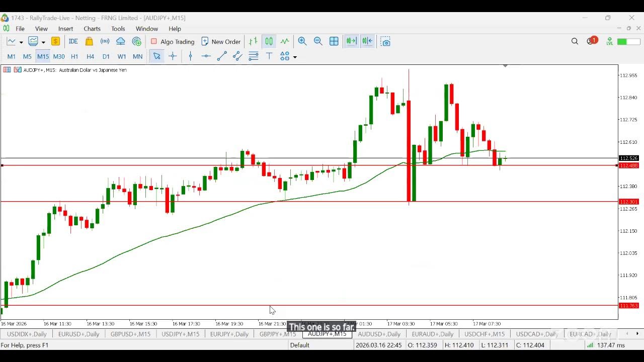This screenshot has width=644, height=362.
Task: Open the Tools menu
Action: (118, 29)
